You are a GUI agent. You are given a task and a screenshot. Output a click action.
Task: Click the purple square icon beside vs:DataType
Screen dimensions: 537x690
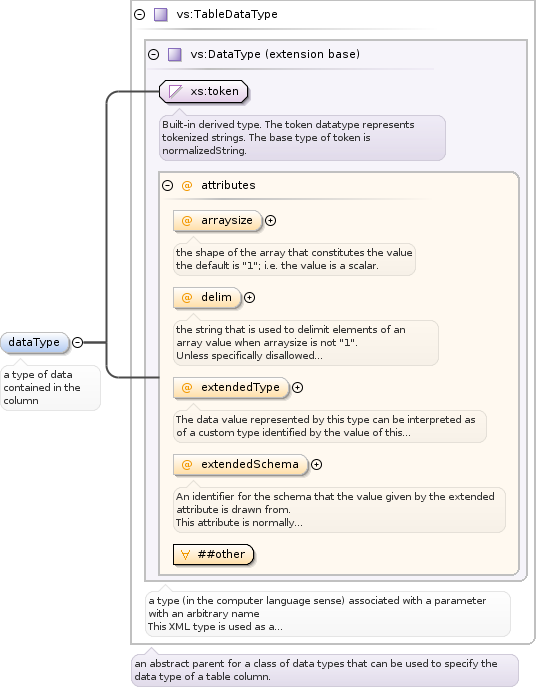[x=175, y=55]
